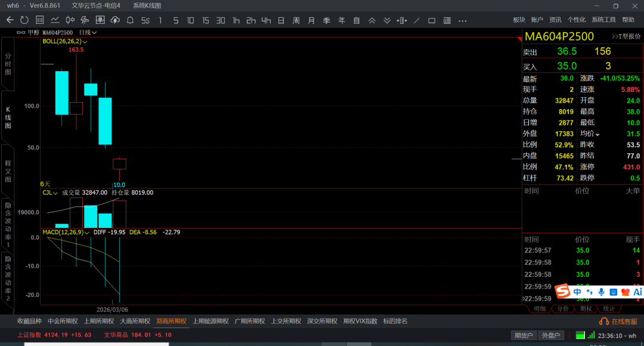Screen dimensions: 644x346
Task: Open the '单' order panel icon
Action: (100, 20)
